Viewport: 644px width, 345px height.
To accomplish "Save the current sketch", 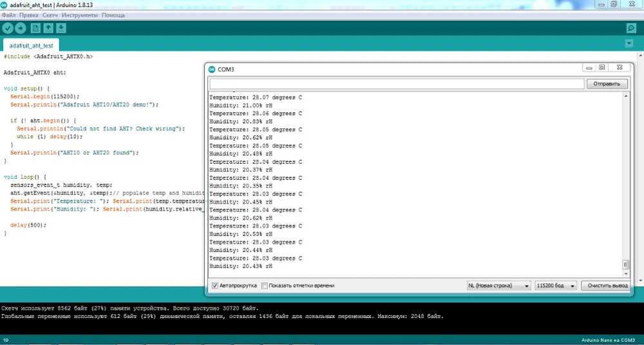I will click(61, 28).
